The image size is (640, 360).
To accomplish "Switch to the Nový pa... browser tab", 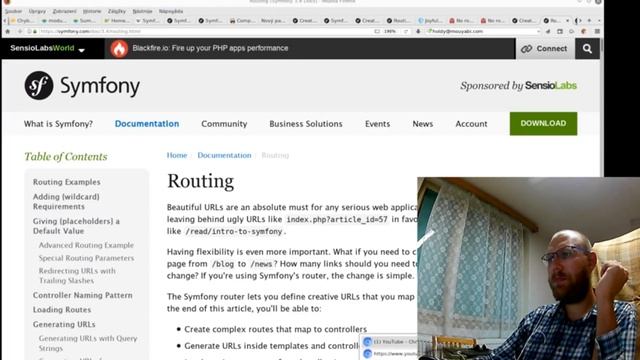I will pos(273,20).
